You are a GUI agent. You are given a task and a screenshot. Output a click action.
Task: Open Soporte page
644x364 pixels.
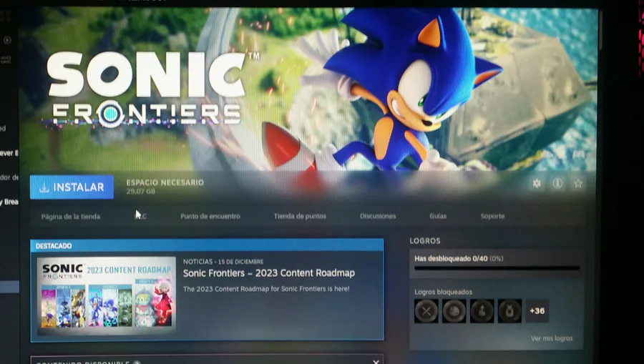click(492, 216)
